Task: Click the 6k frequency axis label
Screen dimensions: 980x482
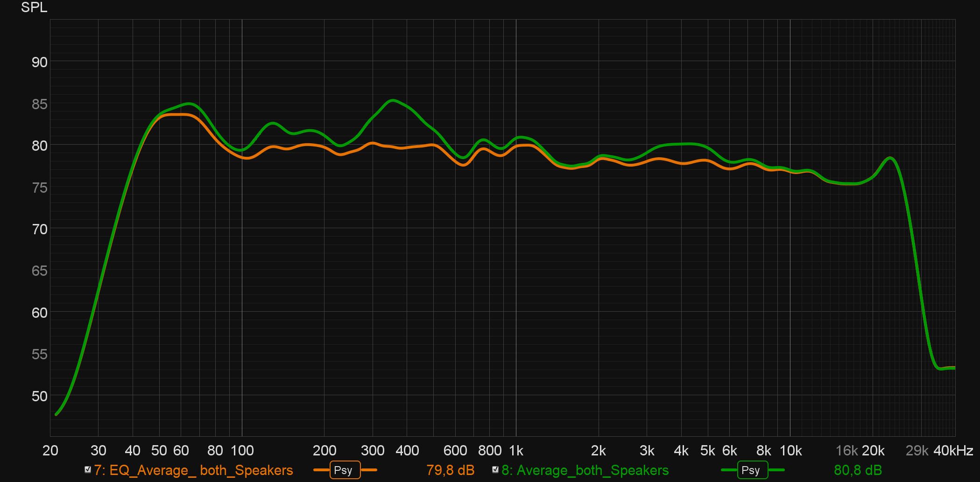Action: point(730,450)
